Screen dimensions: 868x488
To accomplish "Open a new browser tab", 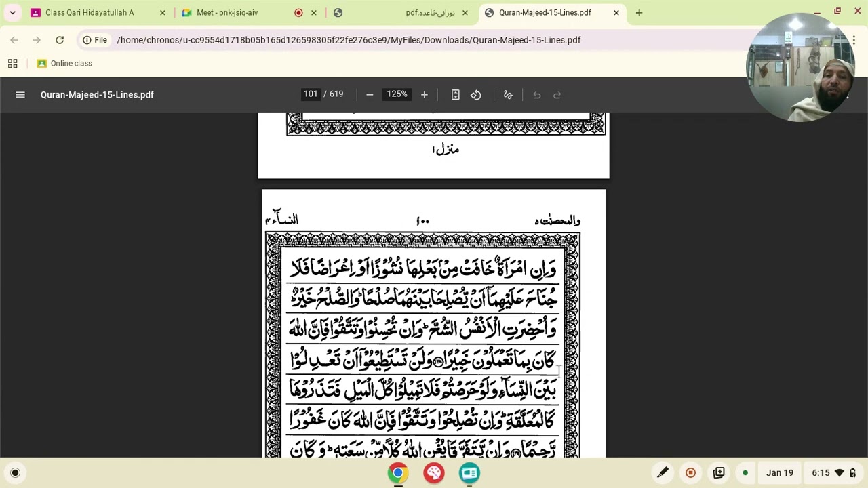I will click(x=639, y=12).
